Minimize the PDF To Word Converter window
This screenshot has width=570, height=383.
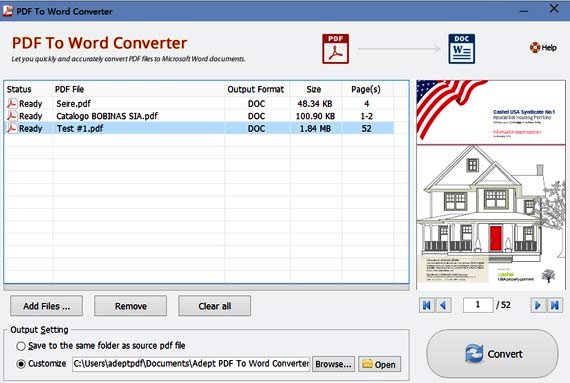tap(524, 11)
